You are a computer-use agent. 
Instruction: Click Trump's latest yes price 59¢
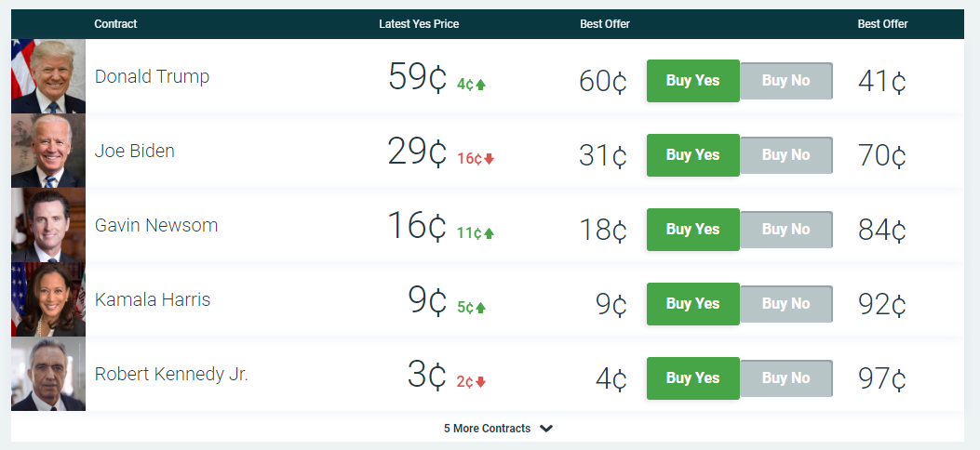click(418, 77)
